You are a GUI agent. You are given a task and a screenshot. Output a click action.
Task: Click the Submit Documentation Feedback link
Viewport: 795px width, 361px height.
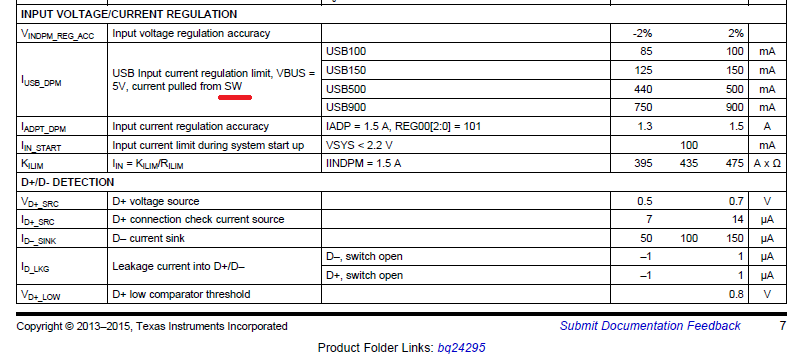coord(650,326)
